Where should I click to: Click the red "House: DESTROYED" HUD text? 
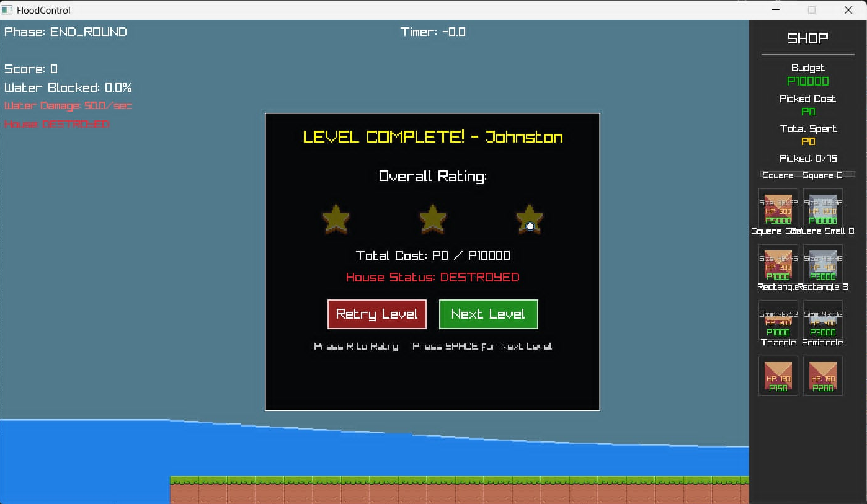57,124
